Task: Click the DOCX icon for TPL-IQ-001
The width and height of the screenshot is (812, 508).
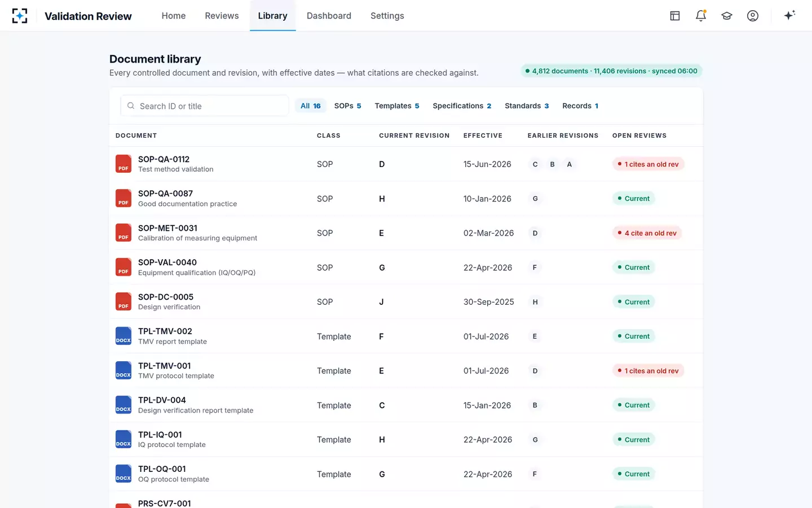Action: [x=123, y=439]
